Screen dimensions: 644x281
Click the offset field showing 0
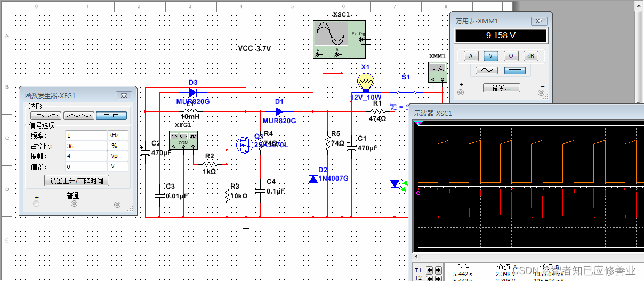point(86,167)
